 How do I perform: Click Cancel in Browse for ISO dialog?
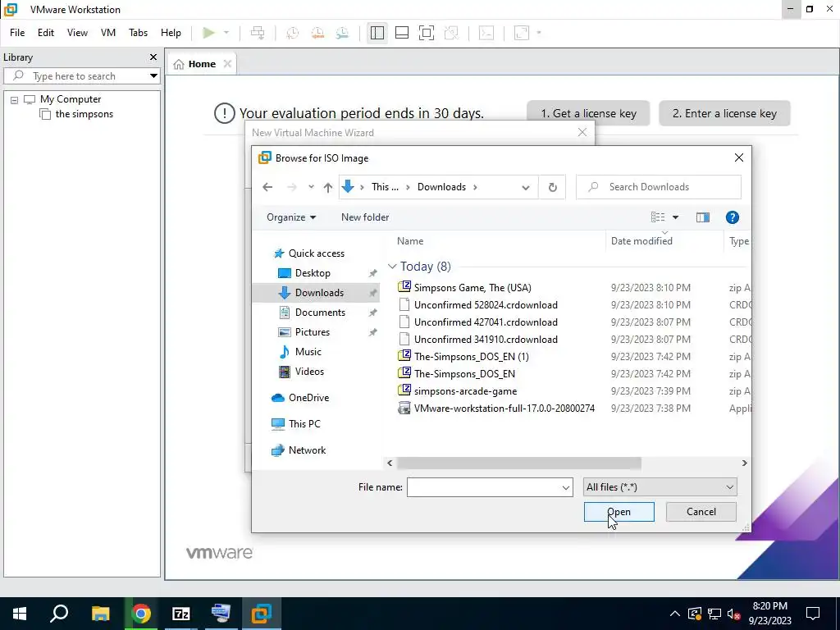click(x=701, y=512)
